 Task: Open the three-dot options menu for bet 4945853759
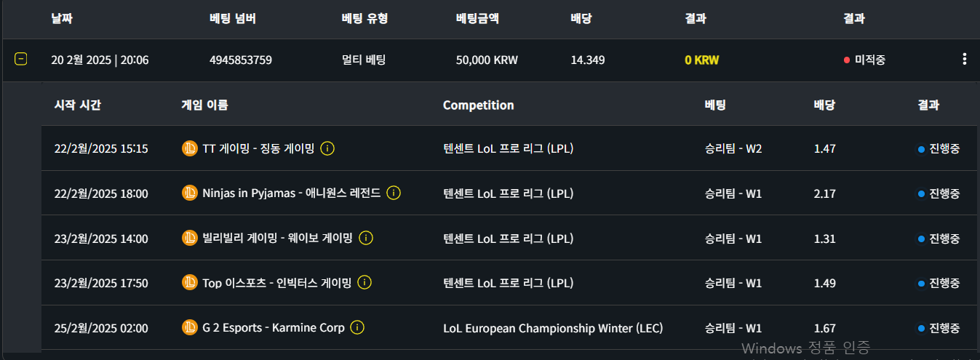(x=965, y=60)
